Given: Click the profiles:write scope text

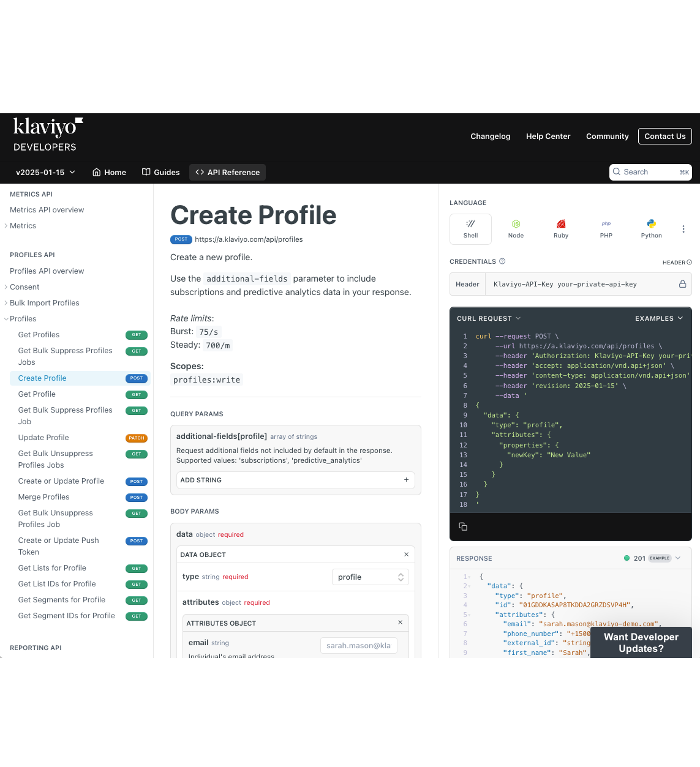Looking at the screenshot, I should pos(206,380).
